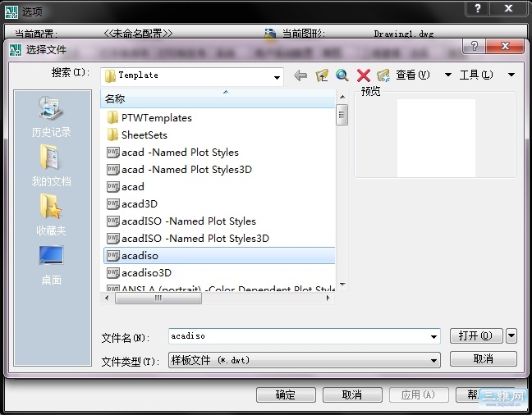The height and width of the screenshot is (415, 532).
Task: Click OK (确定) in Options window
Action: [286, 394]
